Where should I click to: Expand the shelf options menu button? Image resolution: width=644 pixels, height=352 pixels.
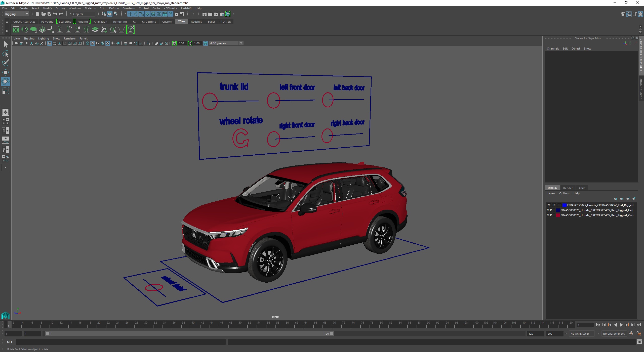click(x=7, y=22)
